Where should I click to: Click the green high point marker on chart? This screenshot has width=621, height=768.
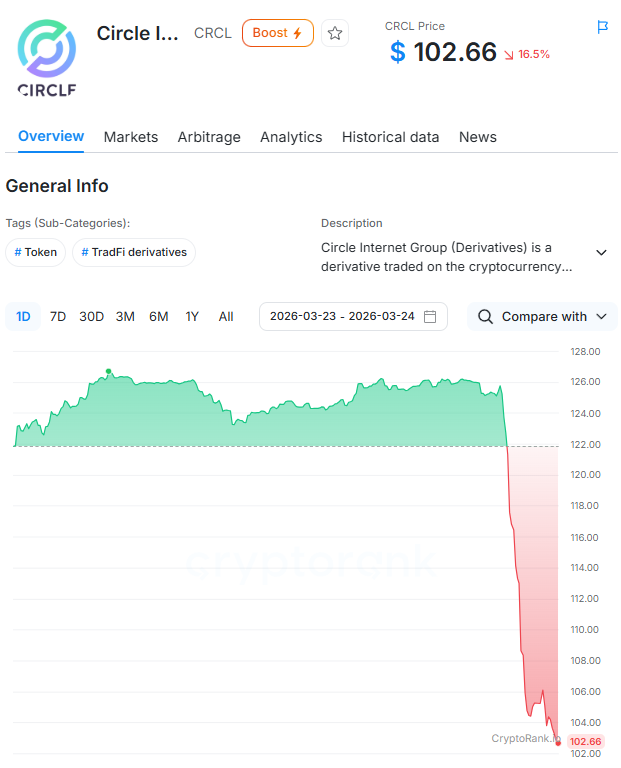point(109,371)
